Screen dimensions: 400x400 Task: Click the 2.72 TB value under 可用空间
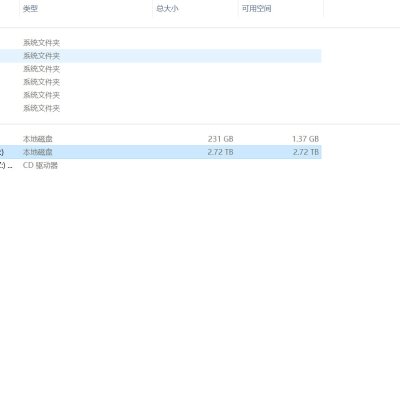[306, 152]
